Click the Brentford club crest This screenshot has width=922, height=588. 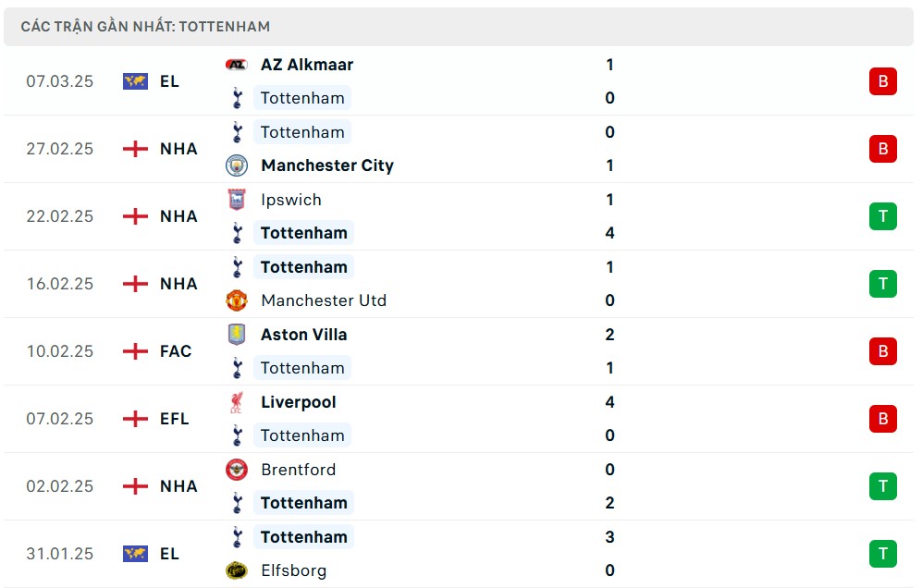click(237, 470)
